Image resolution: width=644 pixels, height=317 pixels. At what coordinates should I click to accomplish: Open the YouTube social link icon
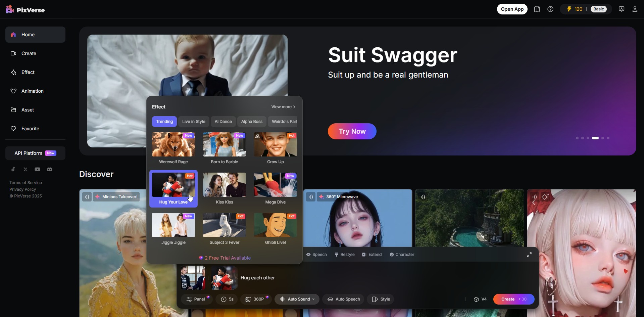[38, 170]
